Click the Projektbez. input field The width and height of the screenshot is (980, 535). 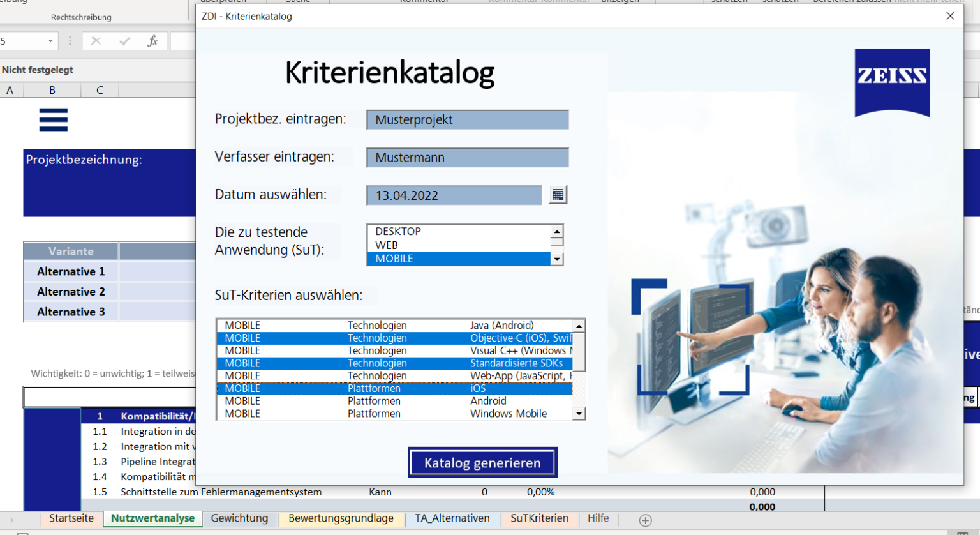[x=467, y=120]
